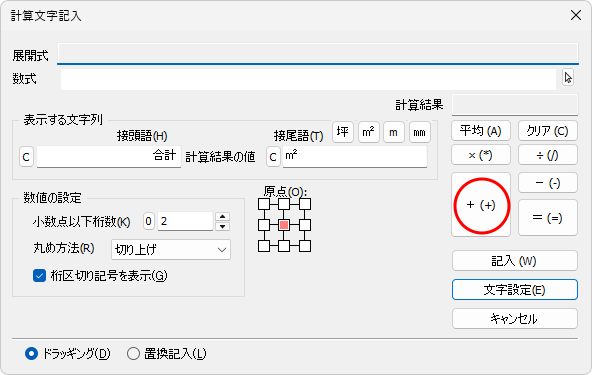Image resolution: width=592 pixels, height=375 pixels.
Task: Open the 丸め方法 rounding dropdown
Action: (171, 250)
